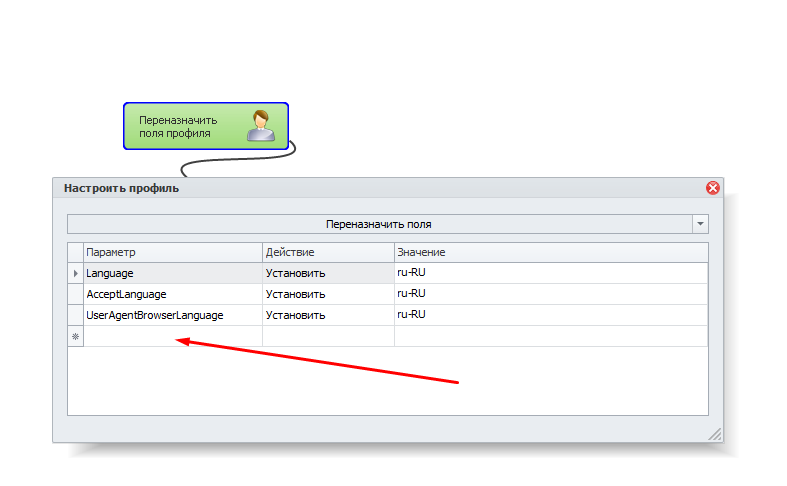Click Установить action in AcceptLanguage row

point(328,294)
